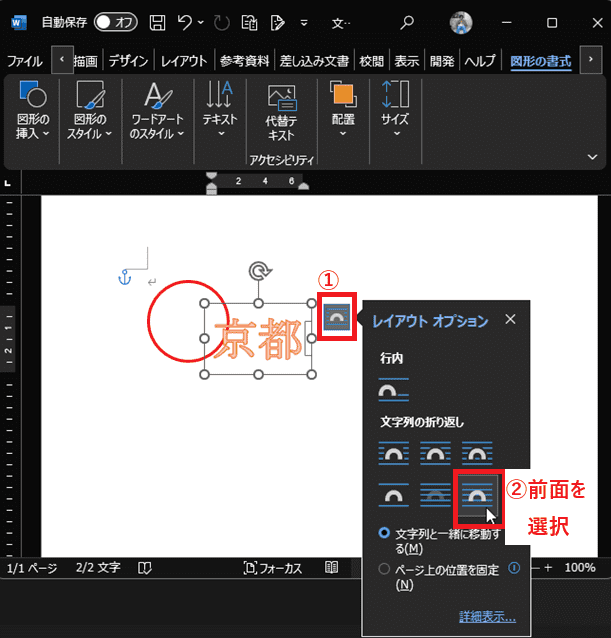
Task: Open the search magnifier in title bar
Action: point(406,21)
